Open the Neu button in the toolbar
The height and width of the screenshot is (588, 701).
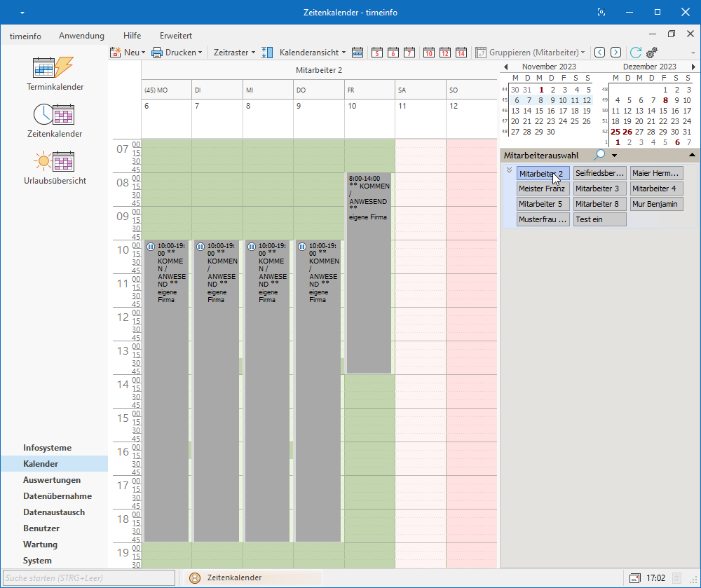click(x=128, y=53)
